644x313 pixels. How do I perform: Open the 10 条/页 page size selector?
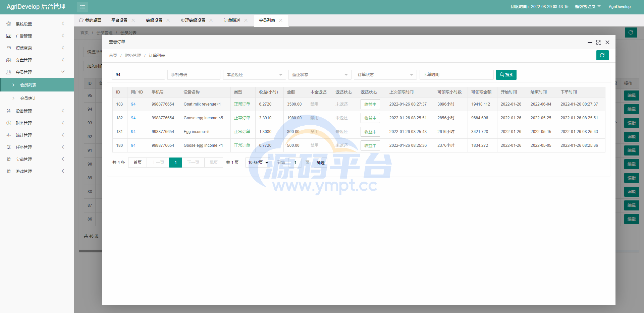click(258, 163)
